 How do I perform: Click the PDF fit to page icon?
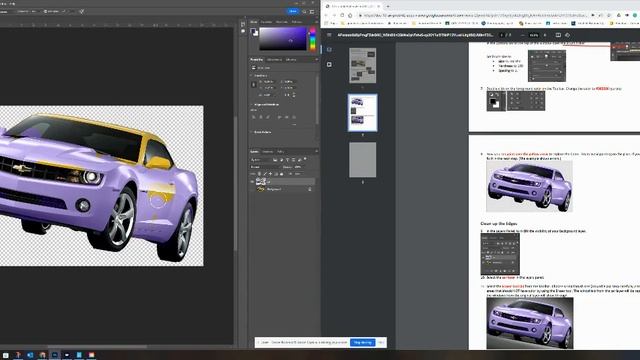click(558, 35)
